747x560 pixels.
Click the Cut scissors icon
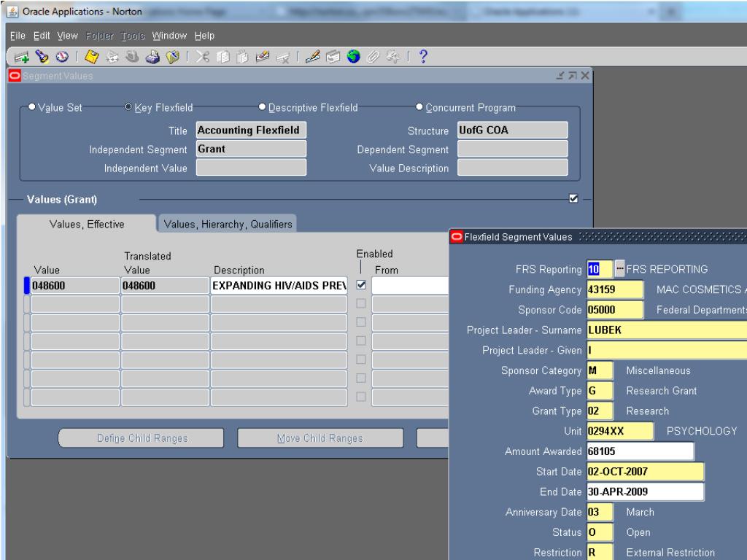coord(203,57)
